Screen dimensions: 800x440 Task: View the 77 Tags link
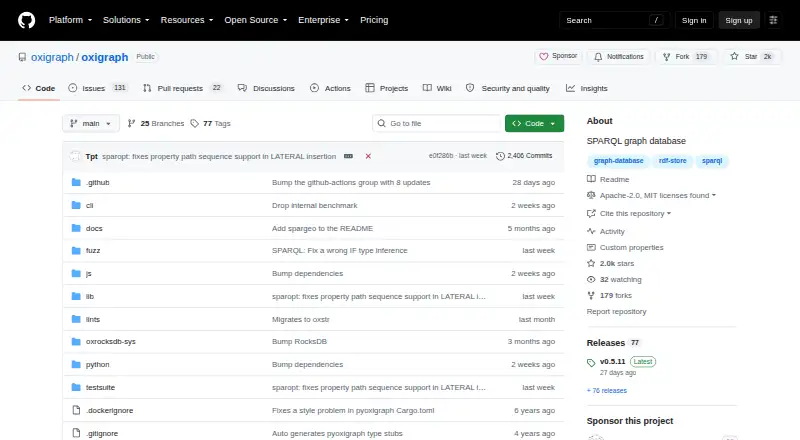[x=210, y=124]
